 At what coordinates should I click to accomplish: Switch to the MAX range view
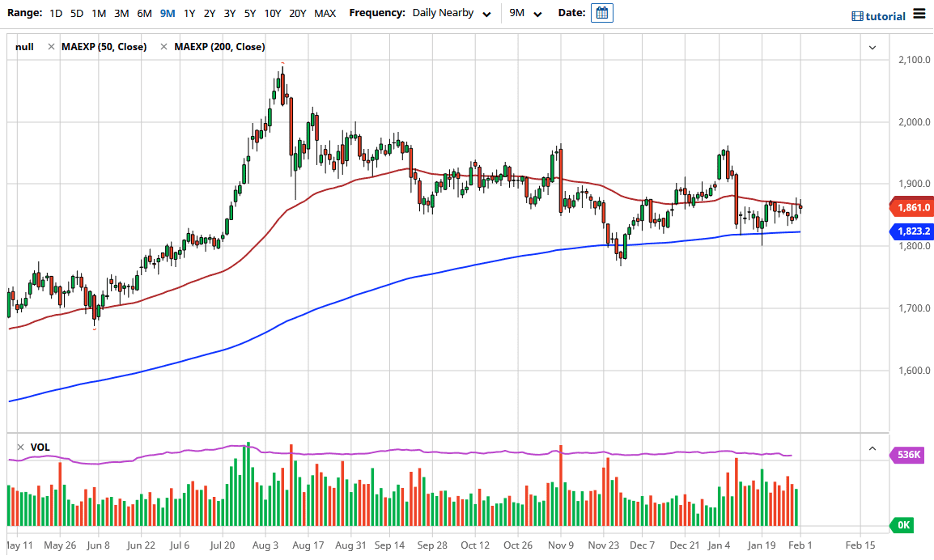[x=325, y=13]
